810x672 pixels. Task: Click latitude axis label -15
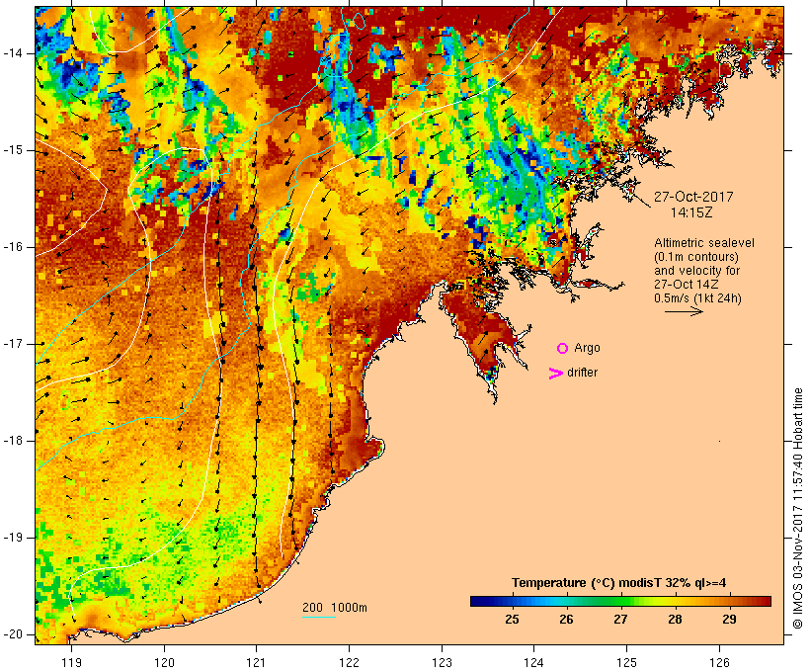[12, 150]
